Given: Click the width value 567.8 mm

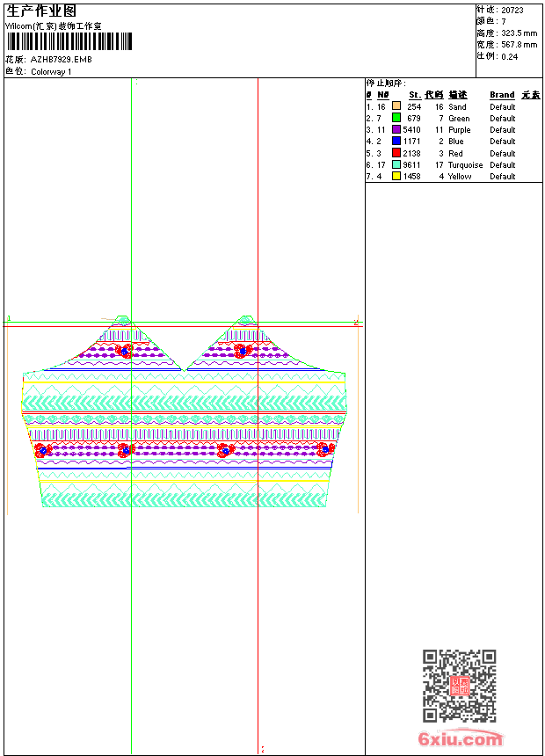Looking at the screenshot, I should pos(519,45).
